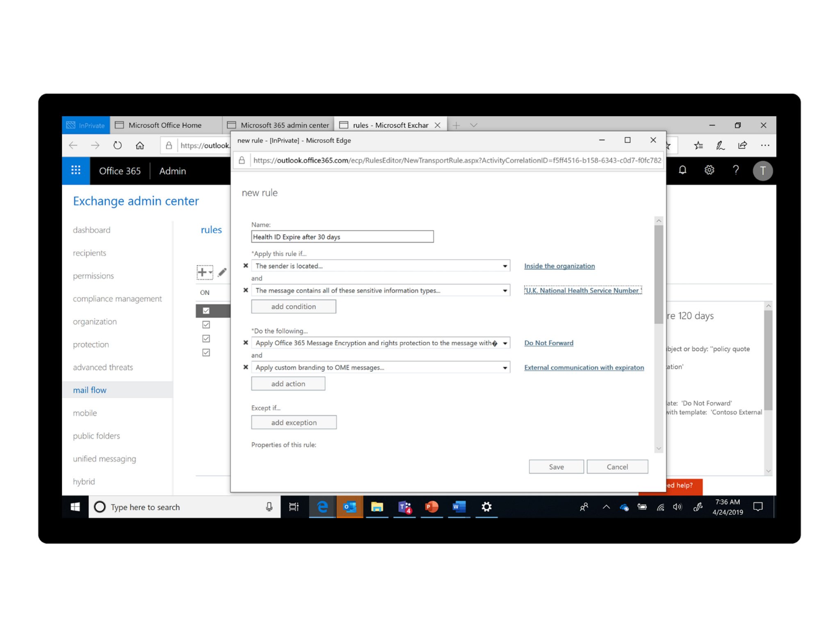Expand the sensitive information types dropdown
Viewport: 840px width, 630px height.
(504, 290)
